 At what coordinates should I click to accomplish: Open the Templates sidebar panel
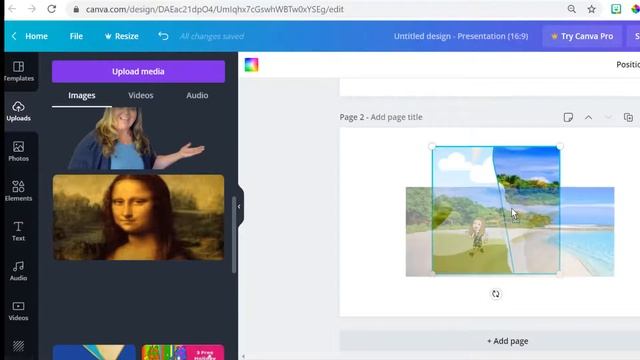[18, 71]
